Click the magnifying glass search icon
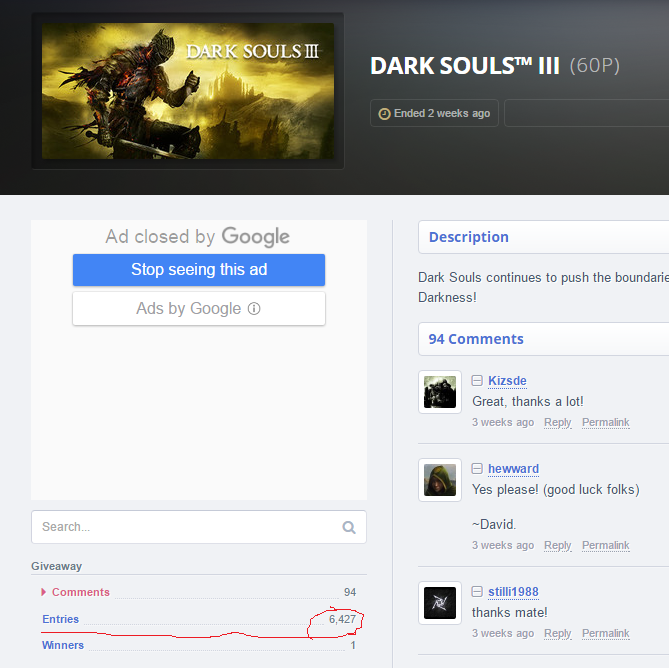669x668 pixels. 349,527
